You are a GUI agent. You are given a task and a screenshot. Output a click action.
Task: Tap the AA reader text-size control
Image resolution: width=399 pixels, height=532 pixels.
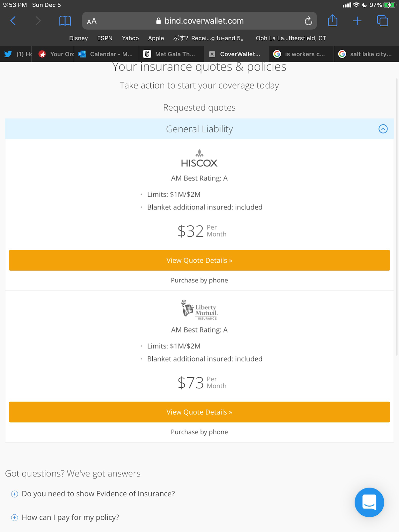tap(92, 21)
